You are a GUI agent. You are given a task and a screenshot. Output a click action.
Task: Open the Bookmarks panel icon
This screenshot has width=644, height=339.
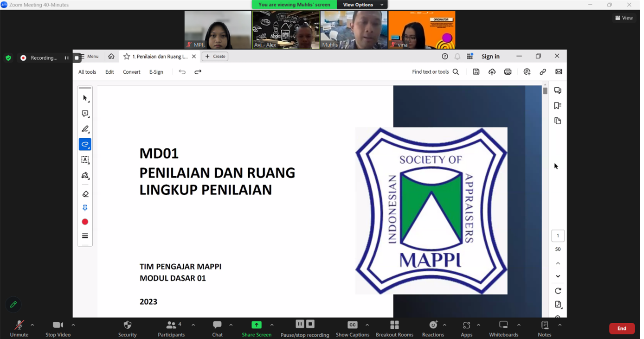(557, 105)
